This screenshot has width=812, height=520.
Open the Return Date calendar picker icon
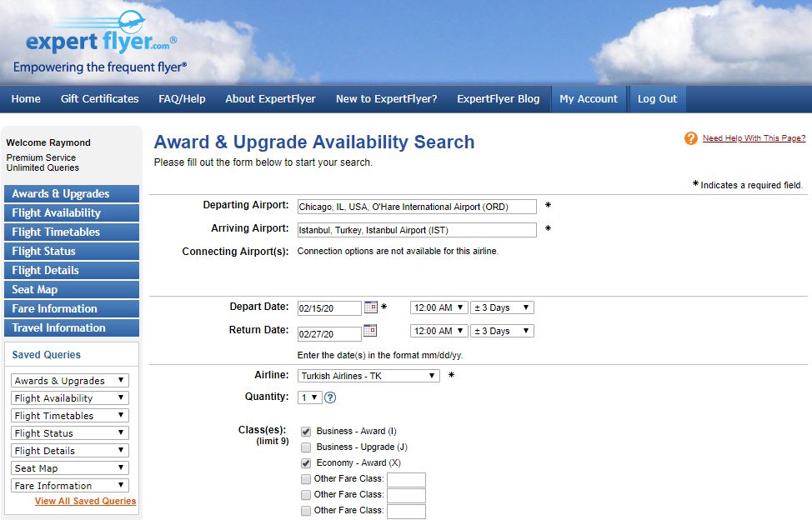(x=370, y=330)
